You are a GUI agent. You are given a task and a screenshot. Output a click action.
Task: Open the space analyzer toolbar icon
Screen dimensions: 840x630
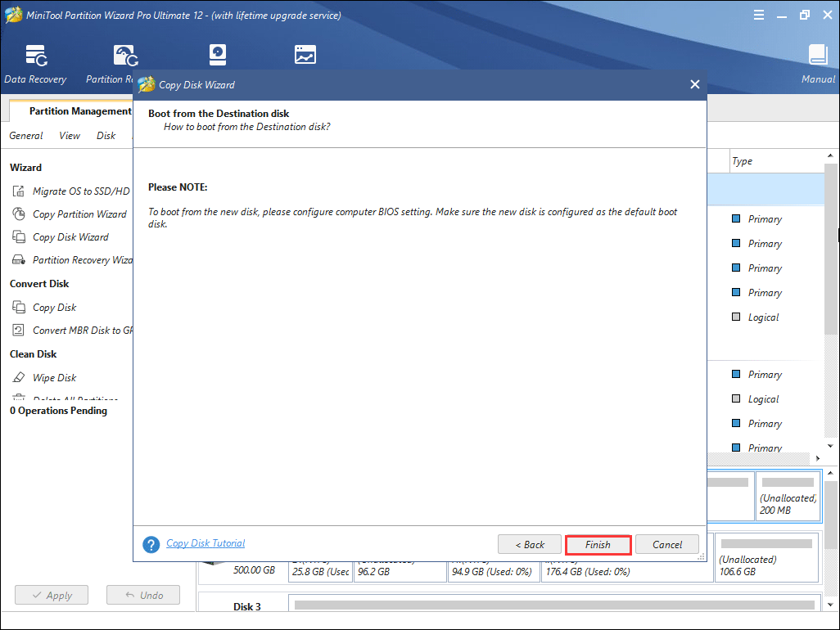[x=305, y=55]
